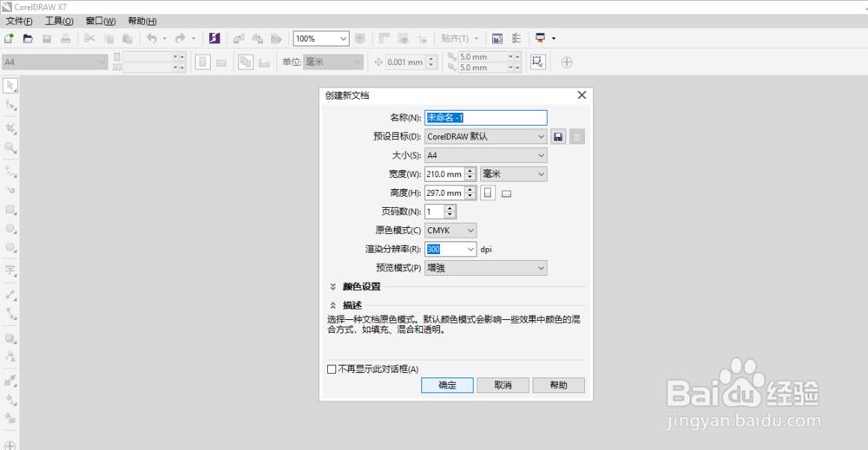
Task: Click the purple Corel CONNECT search icon
Action: point(214,39)
